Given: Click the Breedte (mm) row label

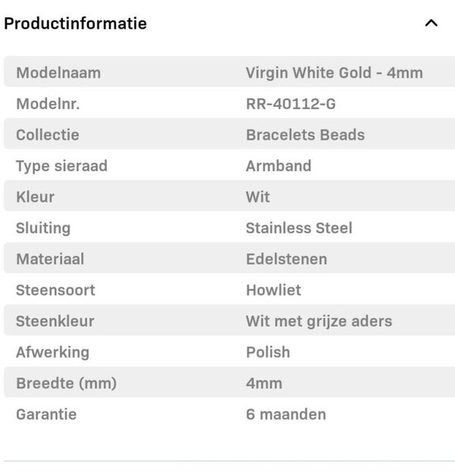Looking at the screenshot, I should point(66,384).
